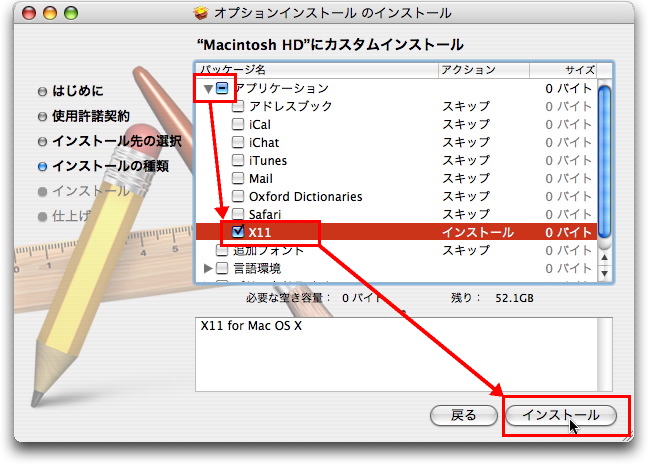648x465 pixels.
Task: Select the iCal row label
Action: [260, 124]
